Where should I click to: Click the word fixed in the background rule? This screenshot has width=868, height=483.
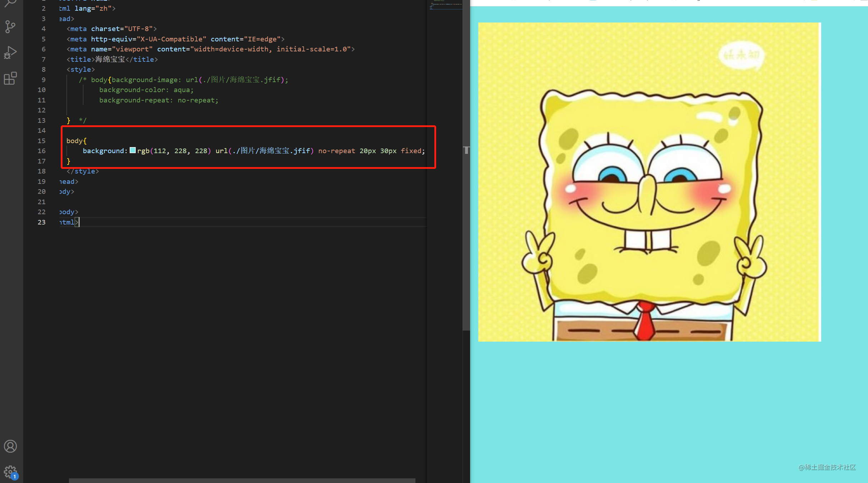(x=411, y=151)
